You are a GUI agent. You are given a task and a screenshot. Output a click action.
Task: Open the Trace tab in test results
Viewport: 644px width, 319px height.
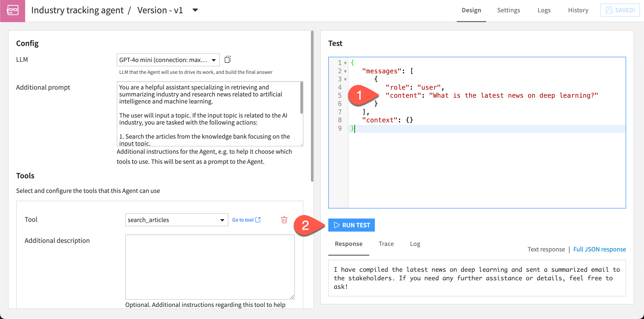[x=386, y=244]
